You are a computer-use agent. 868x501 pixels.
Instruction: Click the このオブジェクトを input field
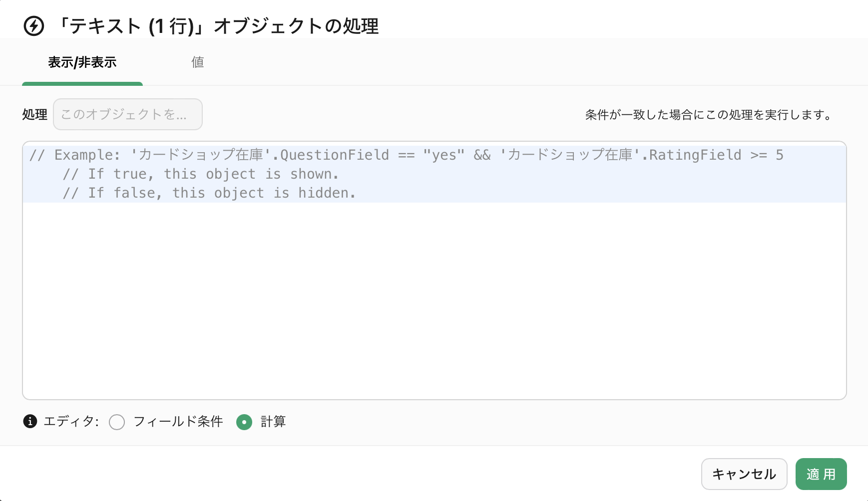point(127,114)
